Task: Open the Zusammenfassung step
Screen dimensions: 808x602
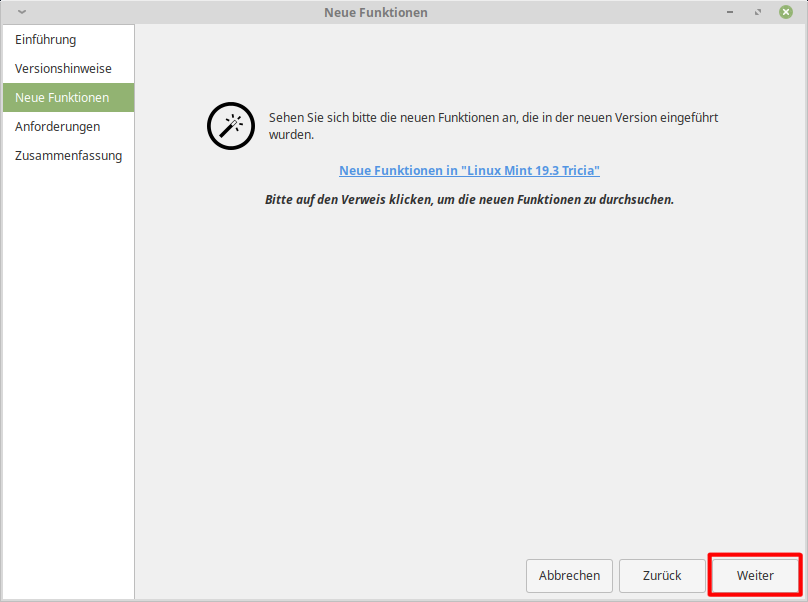Action: 68,156
